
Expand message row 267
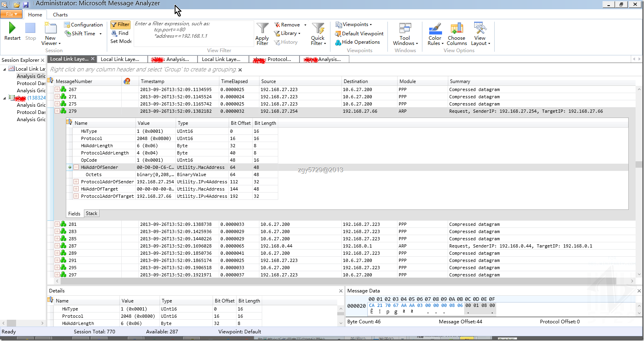click(57, 89)
